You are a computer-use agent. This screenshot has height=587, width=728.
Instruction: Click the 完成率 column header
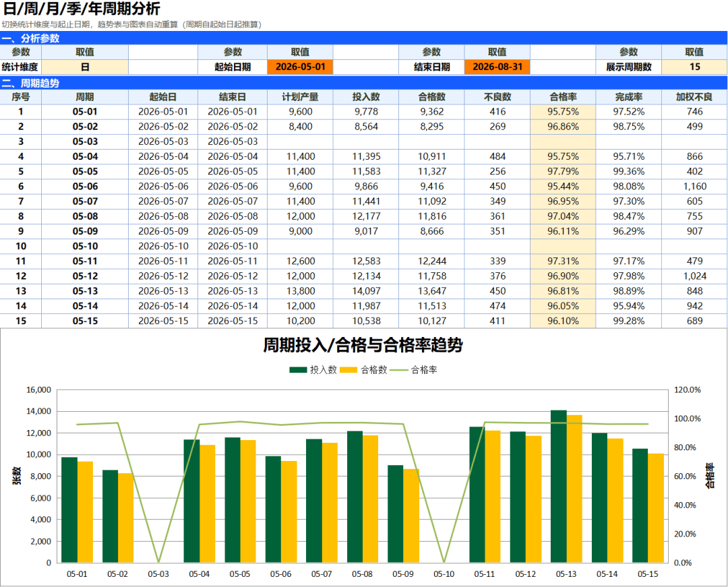pyautogui.click(x=629, y=97)
